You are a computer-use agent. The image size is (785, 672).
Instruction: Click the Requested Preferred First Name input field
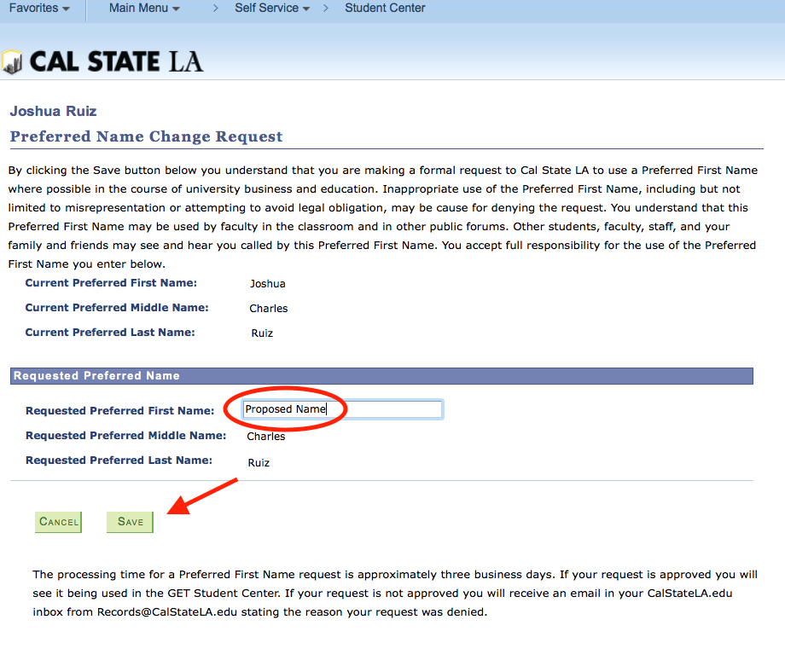point(384,409)
